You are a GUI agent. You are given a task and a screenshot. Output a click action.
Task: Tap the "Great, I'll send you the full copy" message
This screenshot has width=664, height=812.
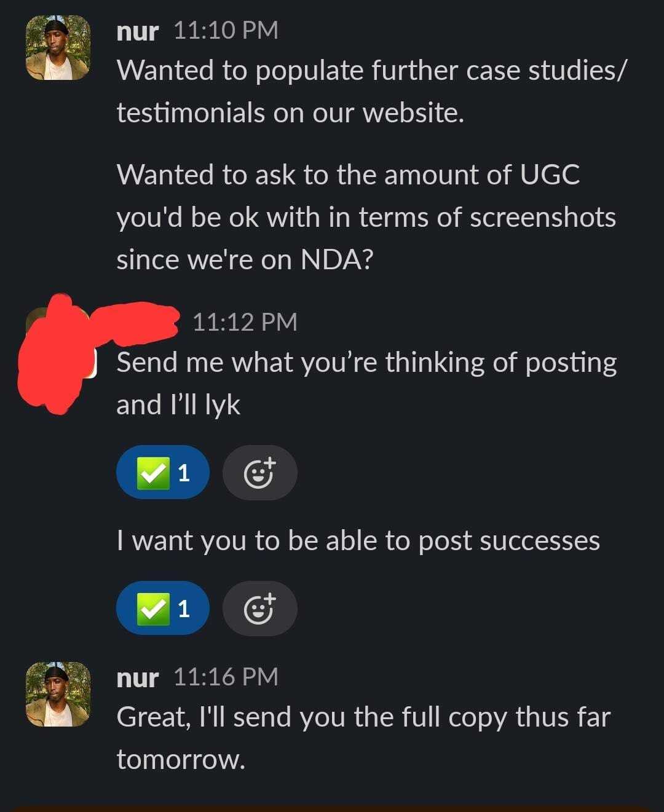click(x=364, y=738)
